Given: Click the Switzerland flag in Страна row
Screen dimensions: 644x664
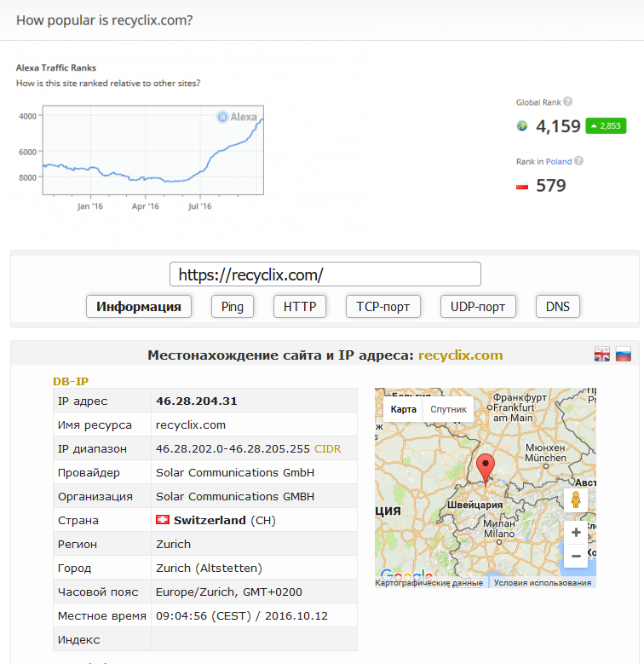Looking at the screenshot, I should pyautogui.click(x=163, y=520).
